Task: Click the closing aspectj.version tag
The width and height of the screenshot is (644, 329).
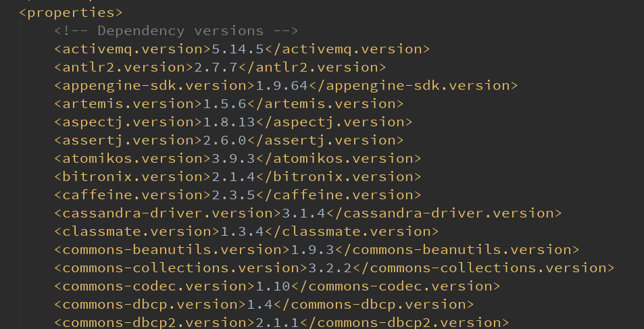Action: [x=334, y=122]
